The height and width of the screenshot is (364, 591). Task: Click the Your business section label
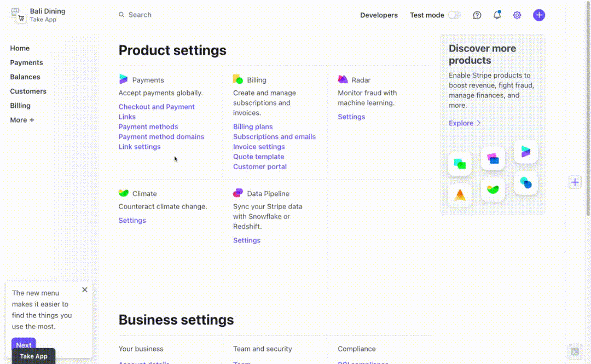coord(141,349)
